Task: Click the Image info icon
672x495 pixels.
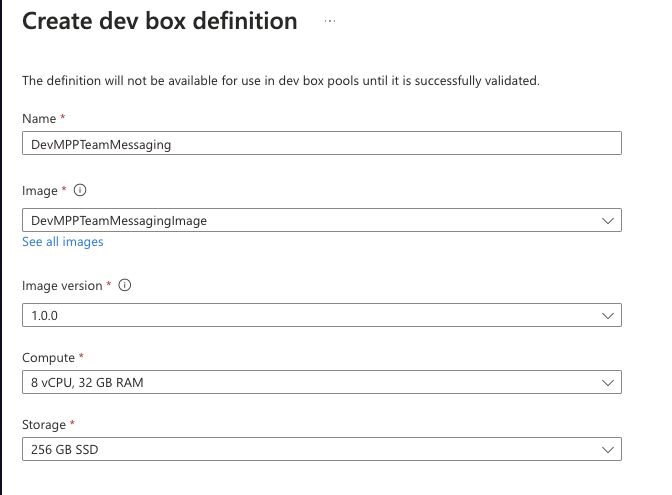Action: (80, 190)
